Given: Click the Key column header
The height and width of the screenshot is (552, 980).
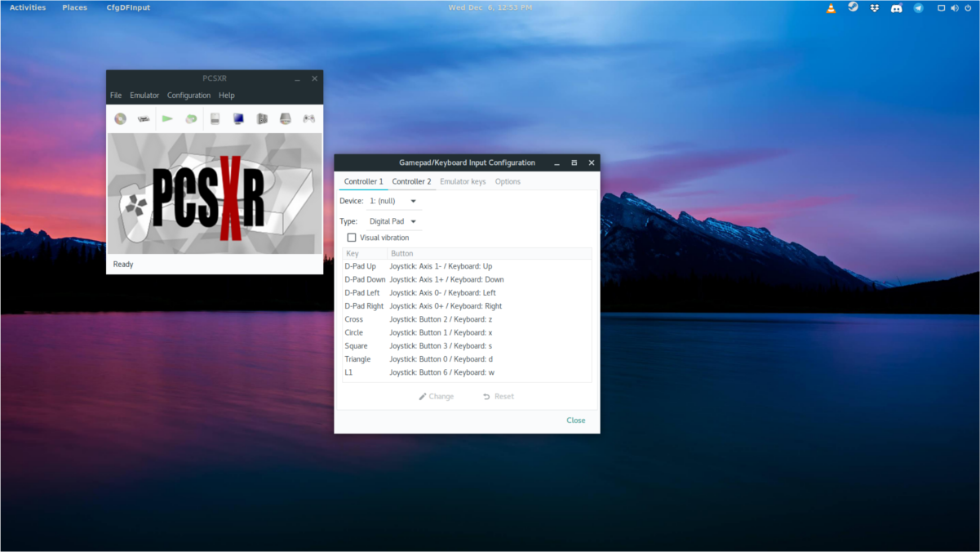Looking at the screenshot, I should coord(365,253).
